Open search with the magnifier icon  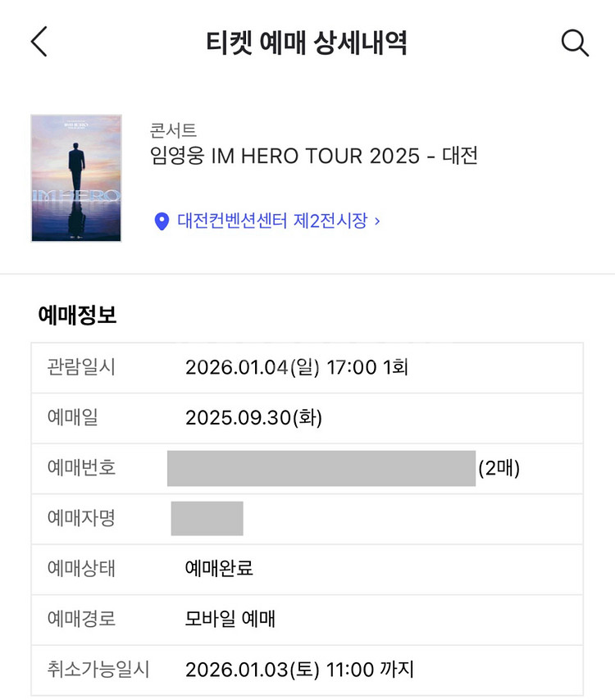[x=575, y=43]
